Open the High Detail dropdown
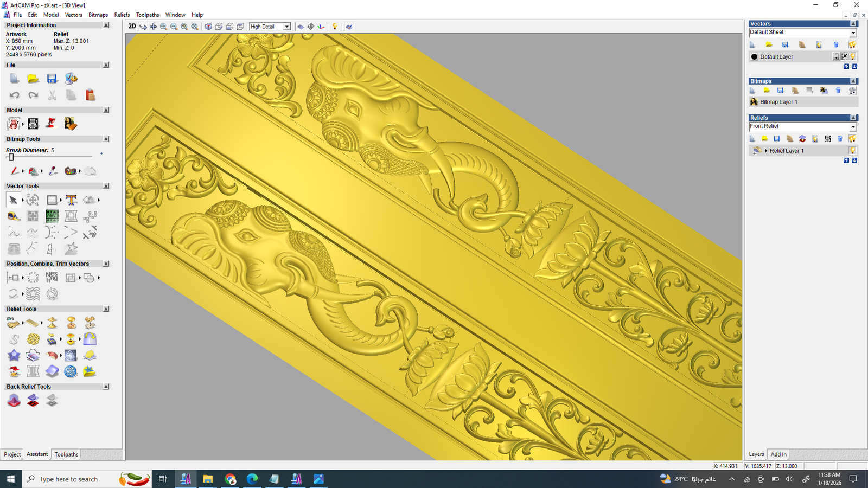The height and width of the screenshot is (488, 868). click(x=286, y=27)
